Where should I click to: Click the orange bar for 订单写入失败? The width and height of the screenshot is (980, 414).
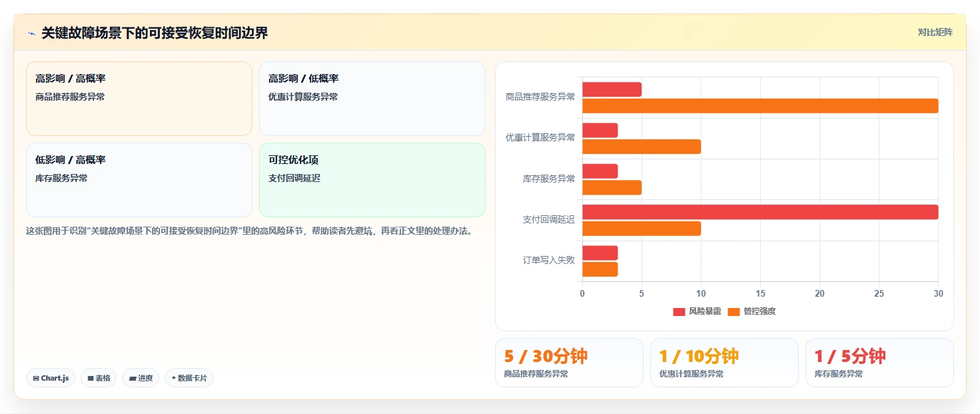[600, 269]
